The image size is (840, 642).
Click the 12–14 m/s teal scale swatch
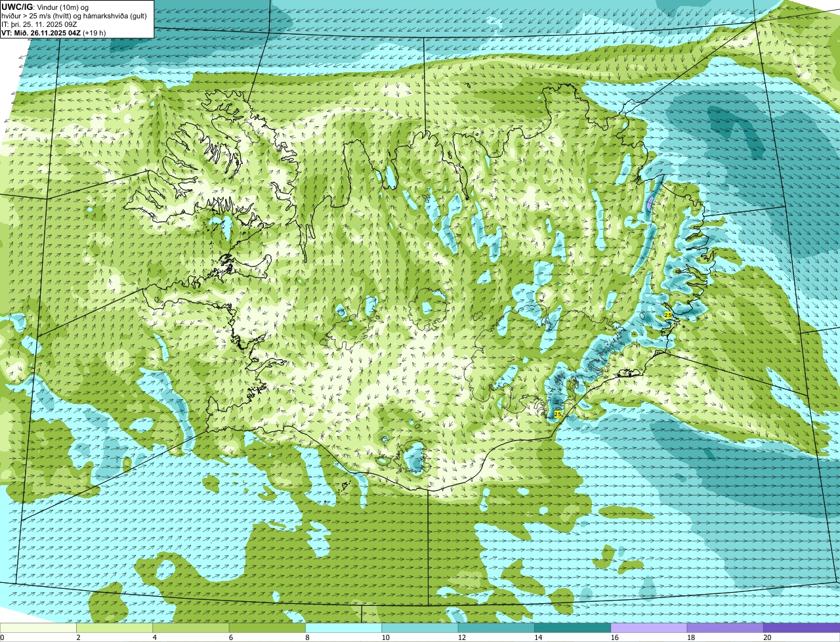(x=496, y=628)
